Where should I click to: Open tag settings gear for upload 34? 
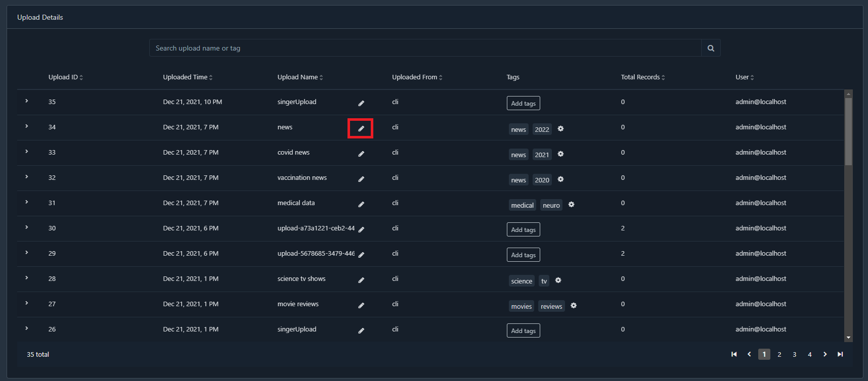click(x=560, y=129)
